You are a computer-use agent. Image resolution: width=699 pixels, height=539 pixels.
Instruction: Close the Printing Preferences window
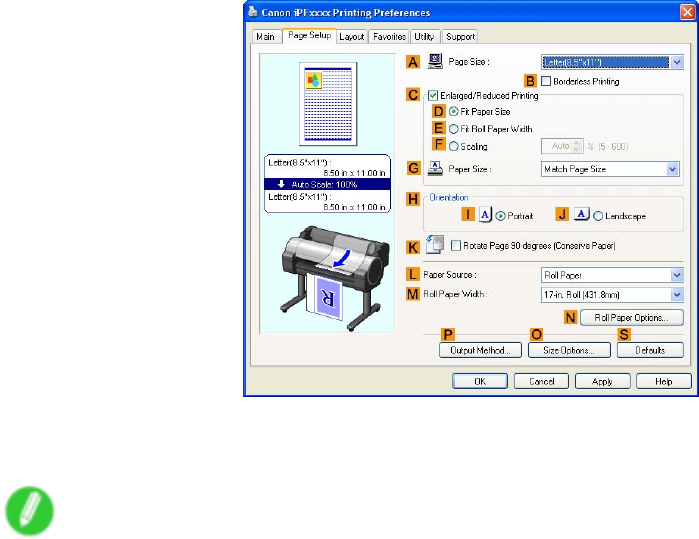click(687, 12)
